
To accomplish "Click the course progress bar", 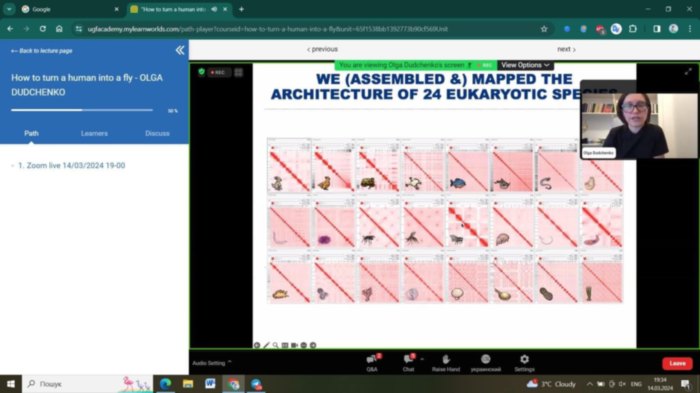I will tap(82, 110).
